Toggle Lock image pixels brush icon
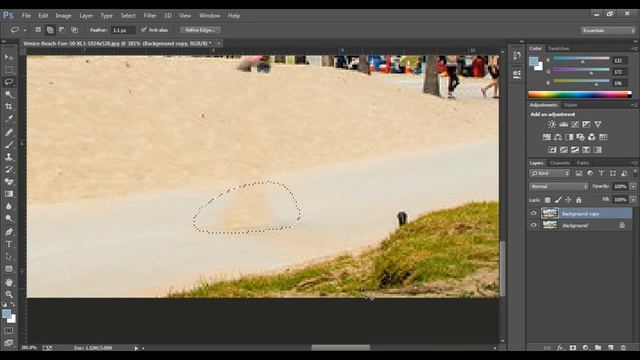Viewport: 640px width, 360px height. point(558,200)
